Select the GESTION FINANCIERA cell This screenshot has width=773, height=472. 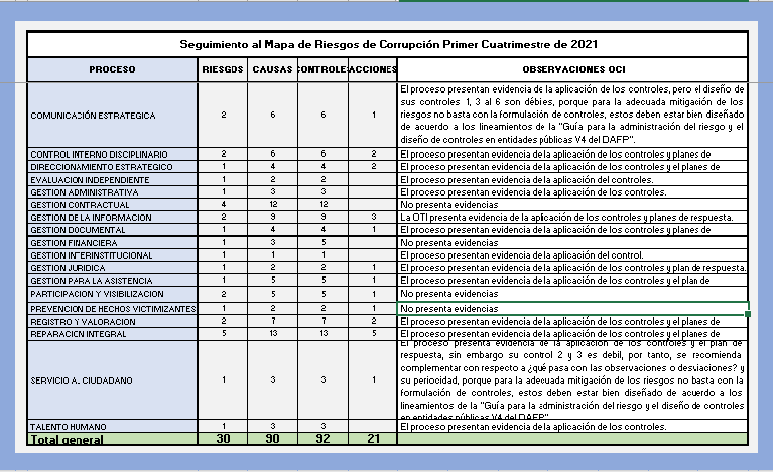pos(112,243)
